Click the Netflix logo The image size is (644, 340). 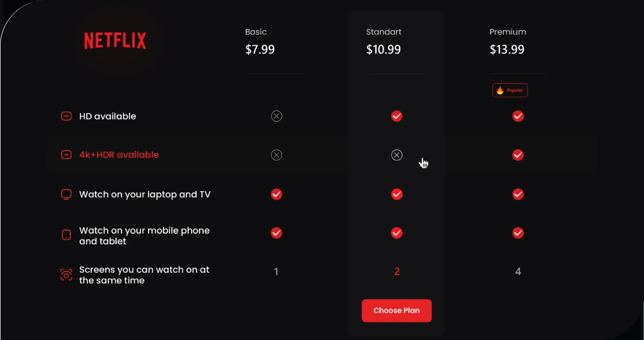click(x=115, y=40)
